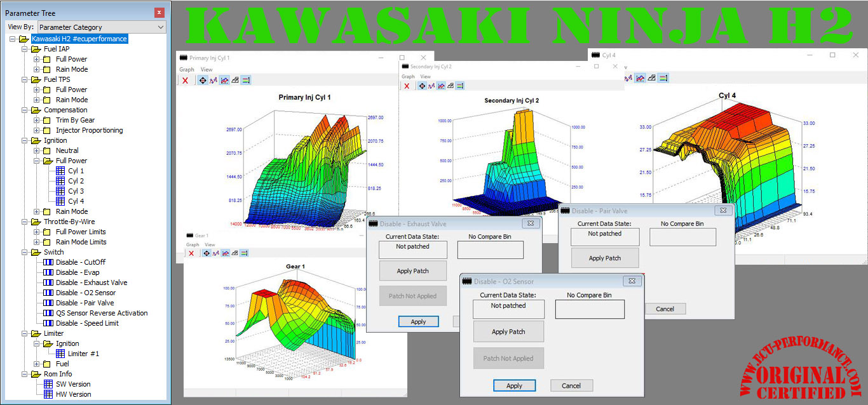Screen dimensions: 868x405
Task: Select Full Power Limits under Throttle-By-Wire
Action: [81, 232]
